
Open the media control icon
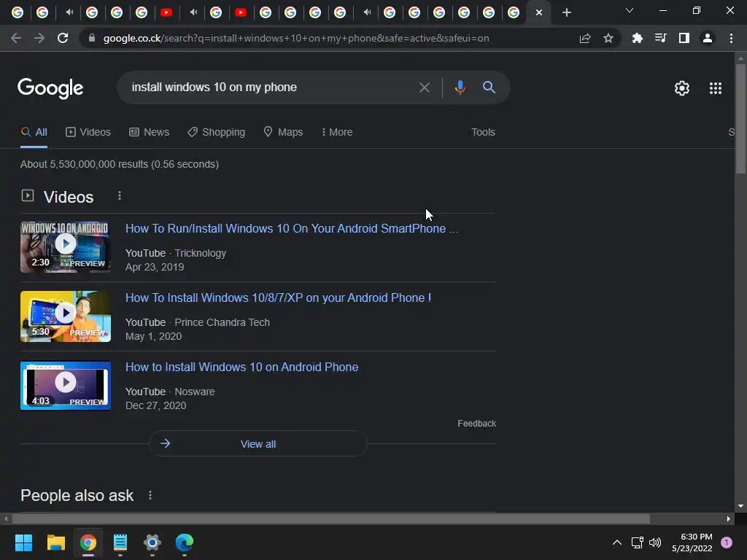(x=660, y=38)
